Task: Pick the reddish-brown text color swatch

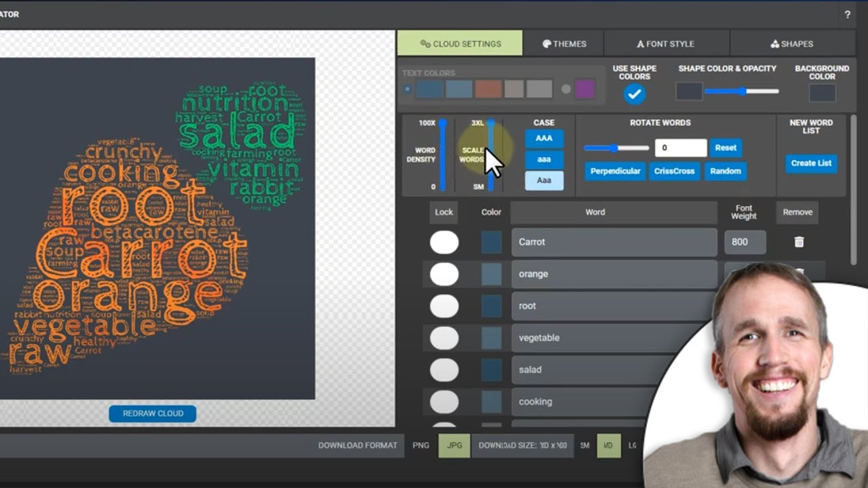Action: click(488, 89)
